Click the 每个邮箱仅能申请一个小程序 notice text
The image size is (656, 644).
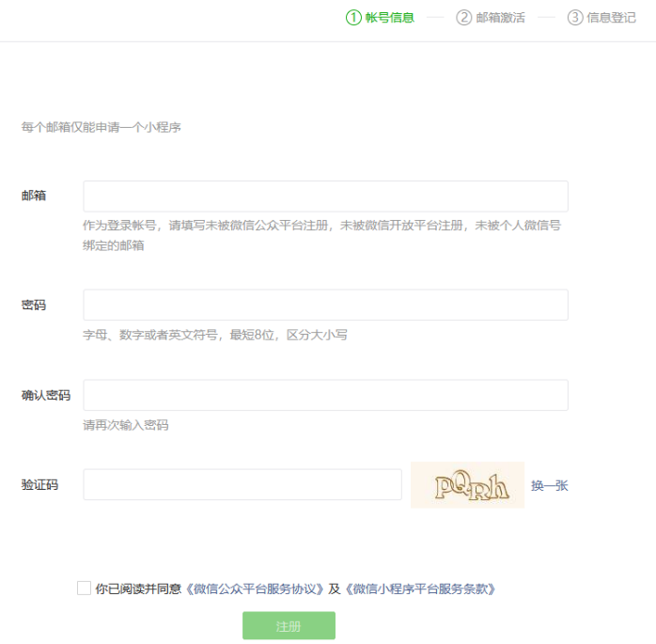coord(102,127)
